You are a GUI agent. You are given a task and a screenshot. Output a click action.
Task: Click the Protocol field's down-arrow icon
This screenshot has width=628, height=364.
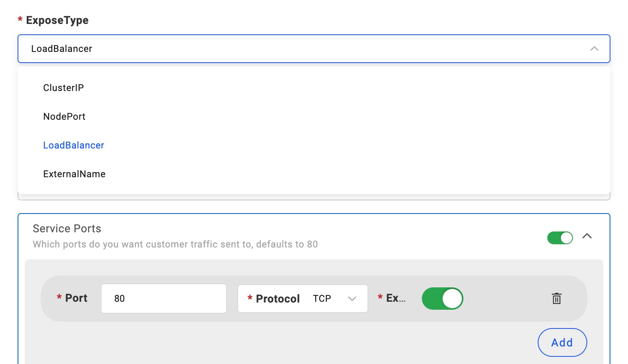[x=352, y=299]
